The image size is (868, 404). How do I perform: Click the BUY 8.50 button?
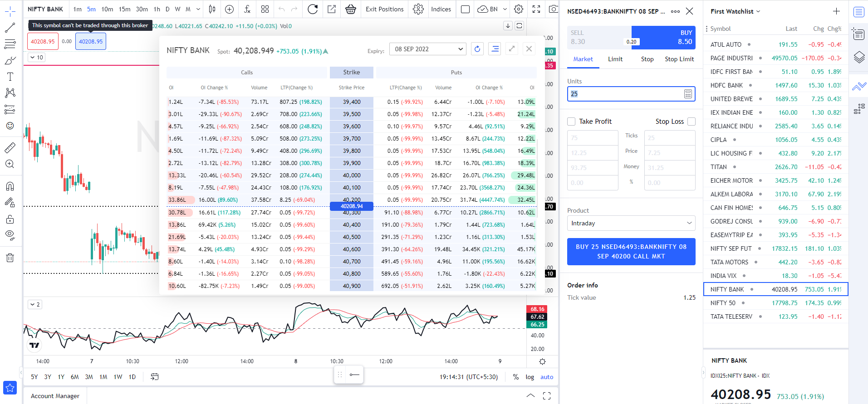click(x=663, y=37)
